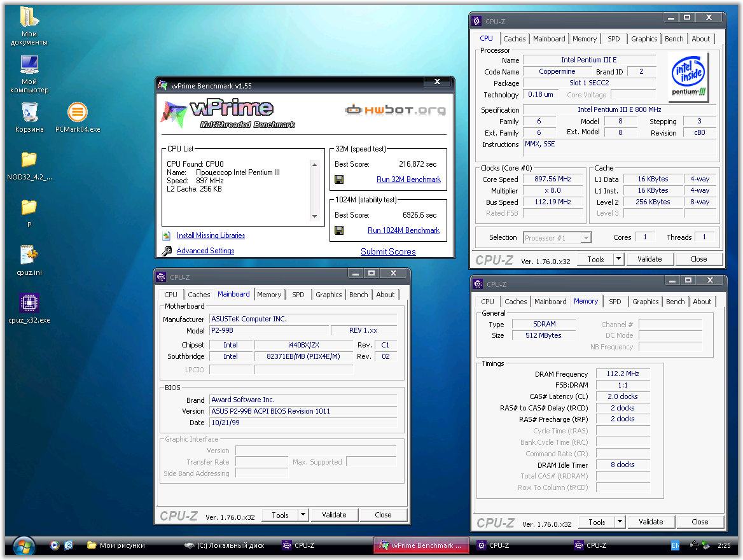Open the Install Missing Libraries link
This screenshot has height=560, width=743.
[x=211, y=235]
